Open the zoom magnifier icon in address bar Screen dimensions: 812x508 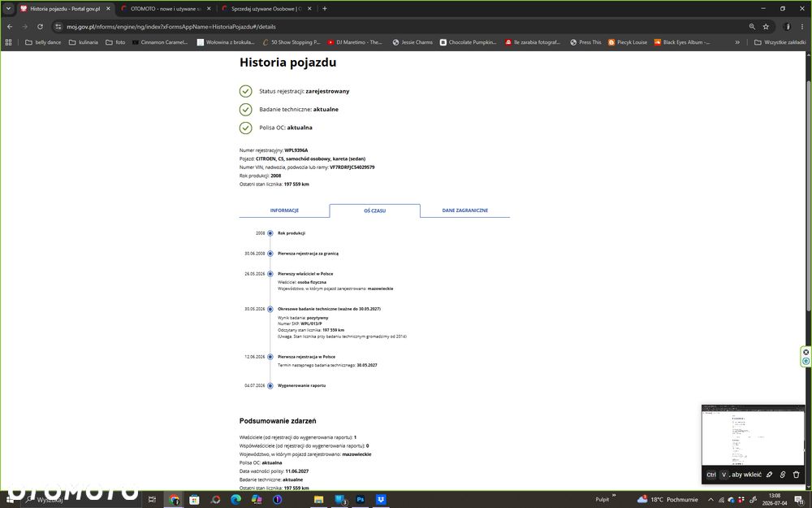click(752, 27)
